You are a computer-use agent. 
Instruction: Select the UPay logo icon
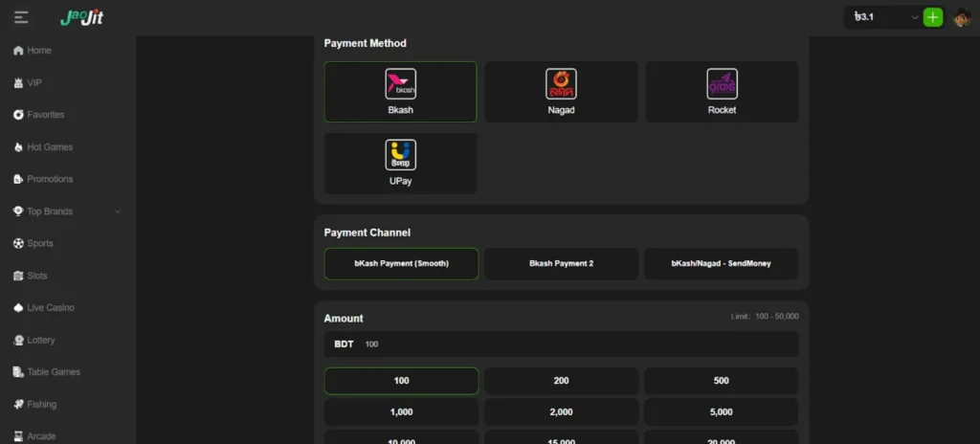pyautogui.click(x=401, y=155)
